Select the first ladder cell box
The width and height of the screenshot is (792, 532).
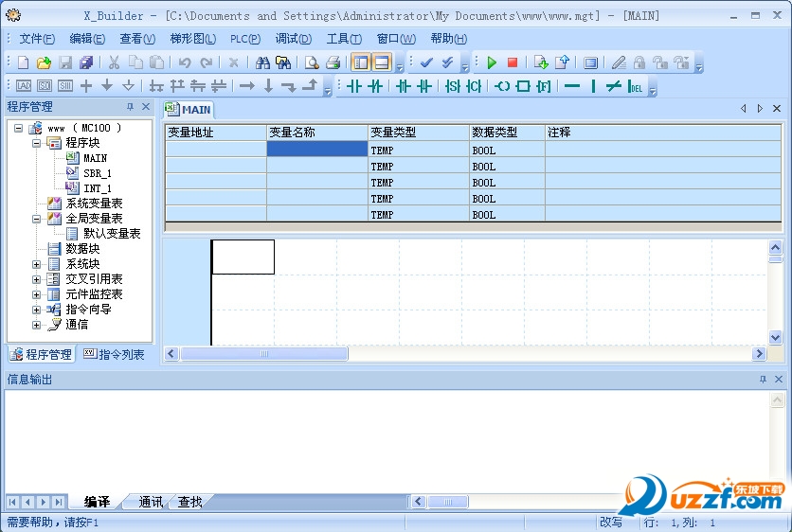click(x=243, y=257)
